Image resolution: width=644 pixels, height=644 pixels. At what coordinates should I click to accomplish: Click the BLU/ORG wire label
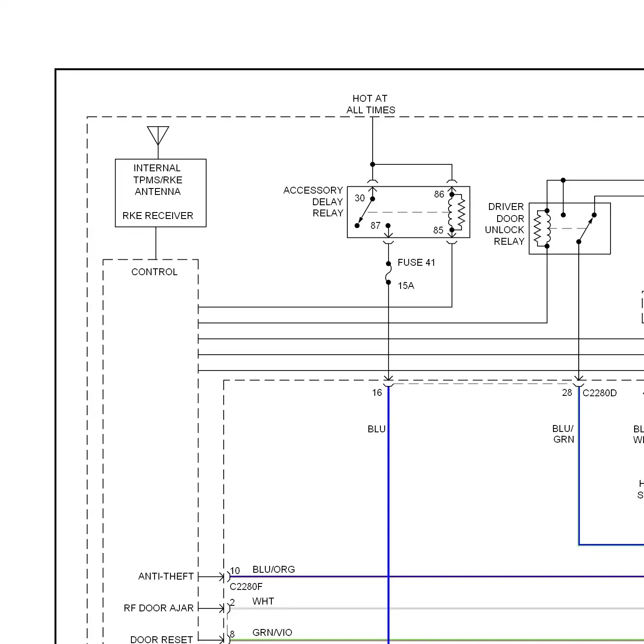[x=273, y=569]
